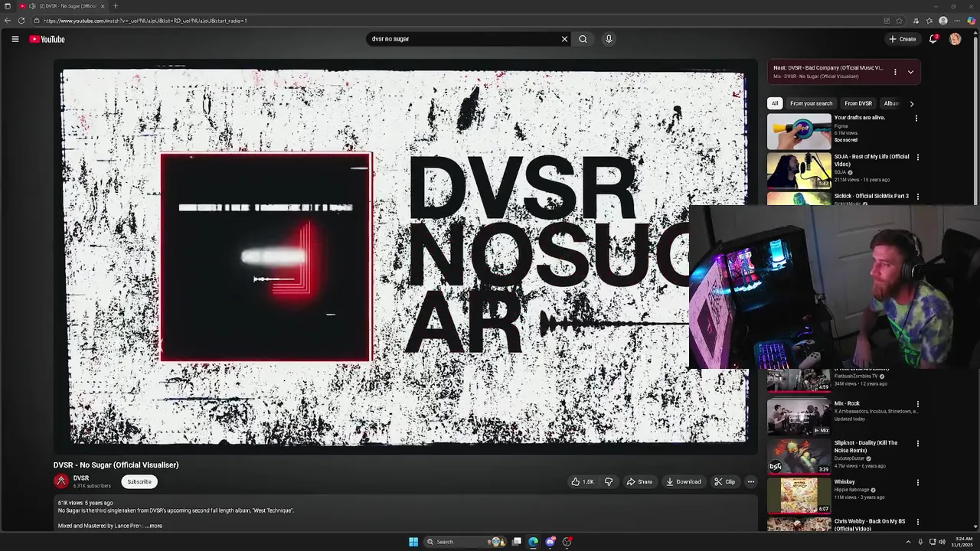
Task: Open Mix - Rock thumbnail
Action: click(799, 416)
